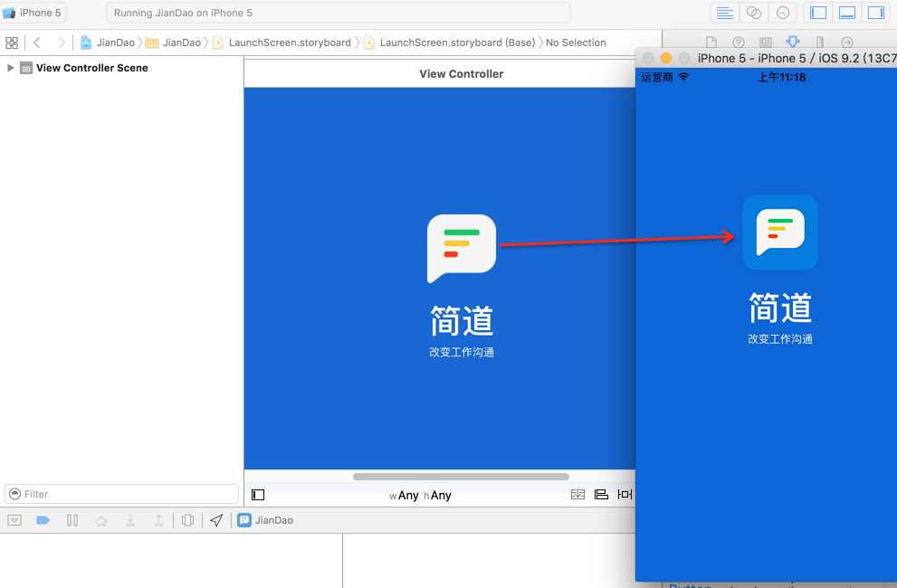Go back in jump bar history
The height and width of the screenshot is (588, 897).
point(37,43)
